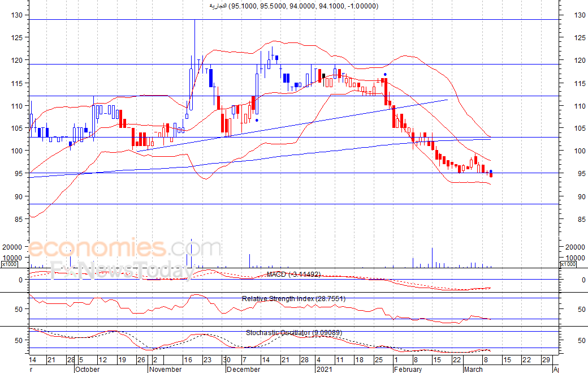The image size is (588, 373).
Task: Click the date label 26 on time axis
Action: (141, 360)
